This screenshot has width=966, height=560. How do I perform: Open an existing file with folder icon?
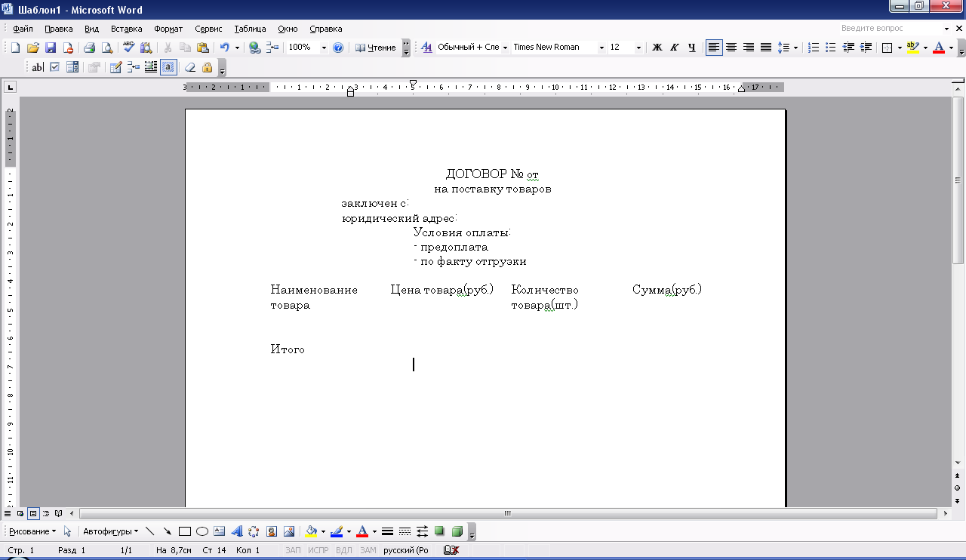click(x=33, y=48)
